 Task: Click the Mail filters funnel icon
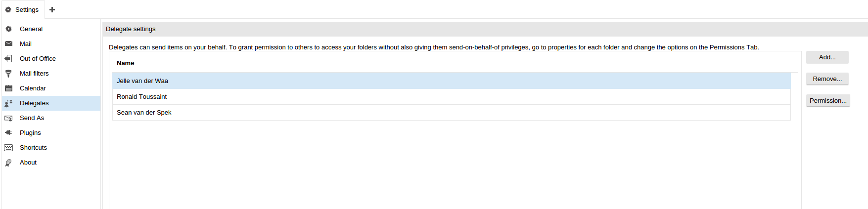(8, 74)
